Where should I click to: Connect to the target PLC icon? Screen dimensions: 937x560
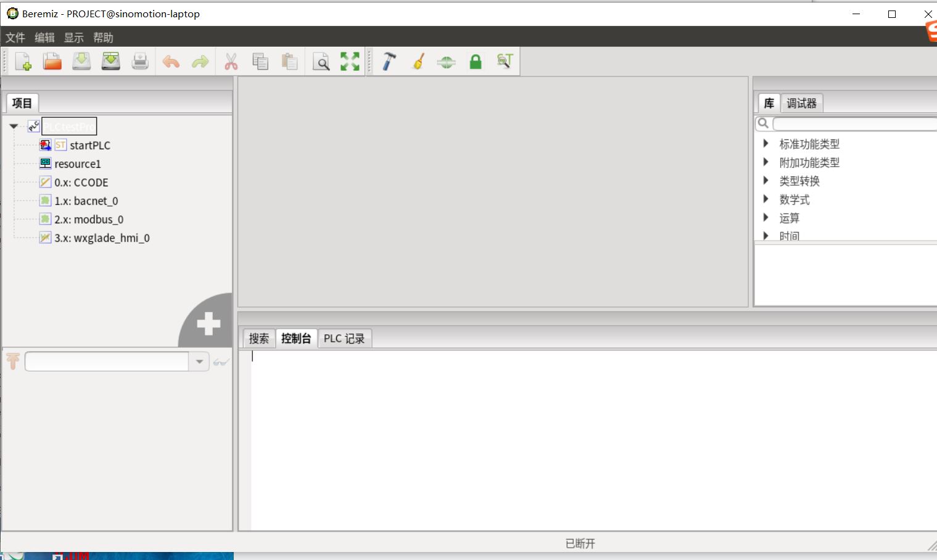[446, 61]
